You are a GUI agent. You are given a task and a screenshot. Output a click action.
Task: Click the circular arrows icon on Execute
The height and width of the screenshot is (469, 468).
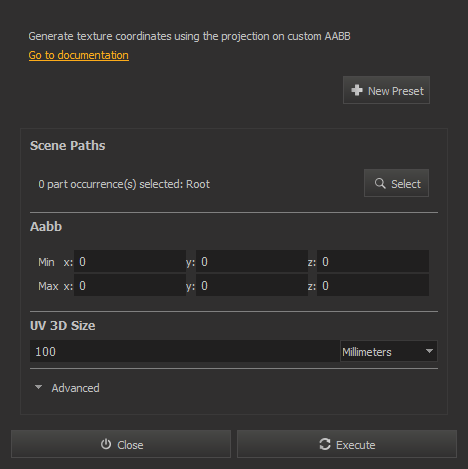tap(325, 444)
